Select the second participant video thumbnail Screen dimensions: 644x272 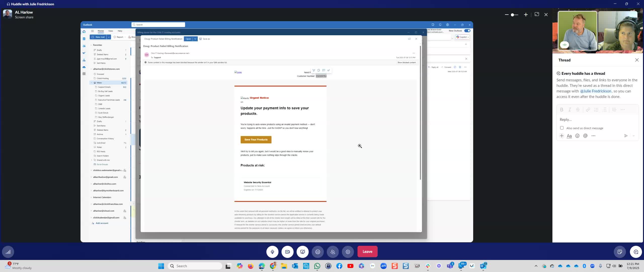pos(618,31)
